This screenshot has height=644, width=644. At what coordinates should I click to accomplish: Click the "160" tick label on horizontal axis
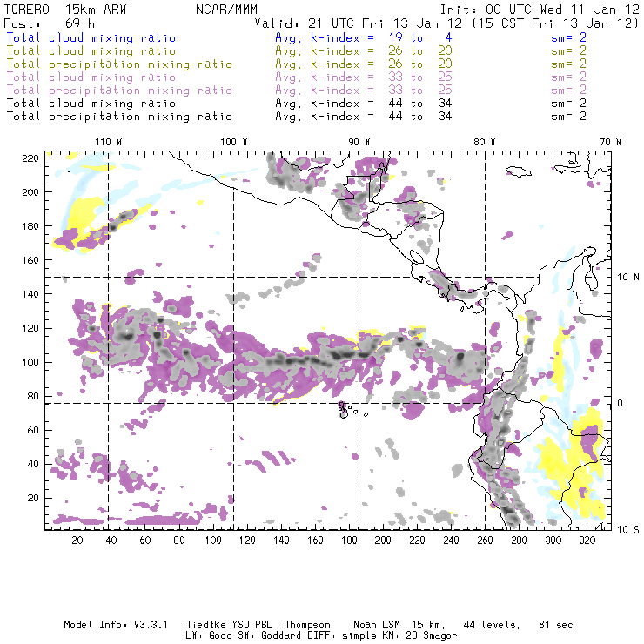tap(315, 540)
